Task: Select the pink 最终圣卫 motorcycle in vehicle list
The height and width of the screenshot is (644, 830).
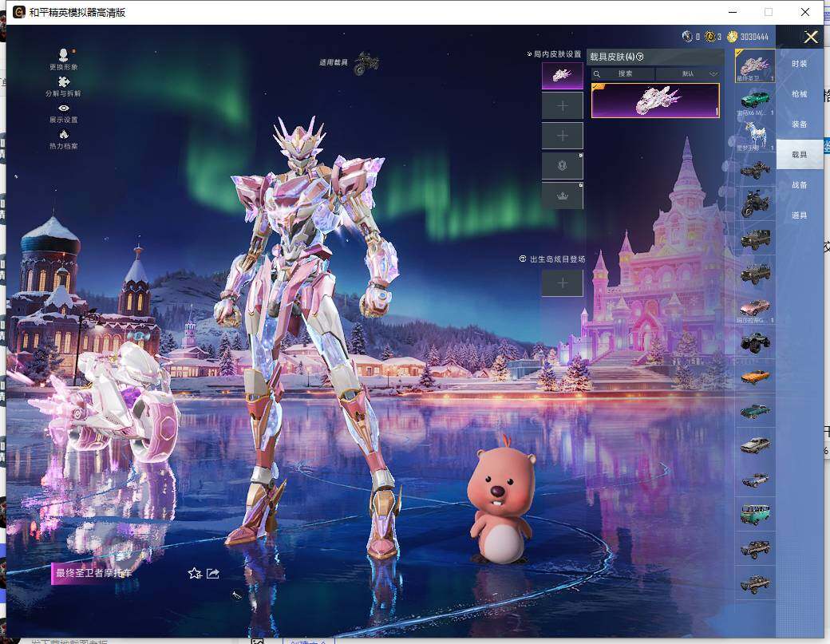Action: (x=755, y=65)
